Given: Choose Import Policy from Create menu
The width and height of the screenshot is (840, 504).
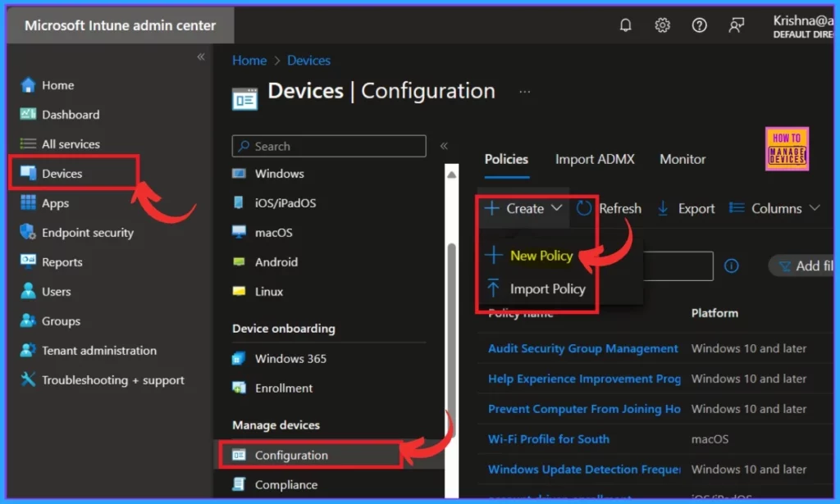Looking at the screenshot, I should click(x=547, y=289).
